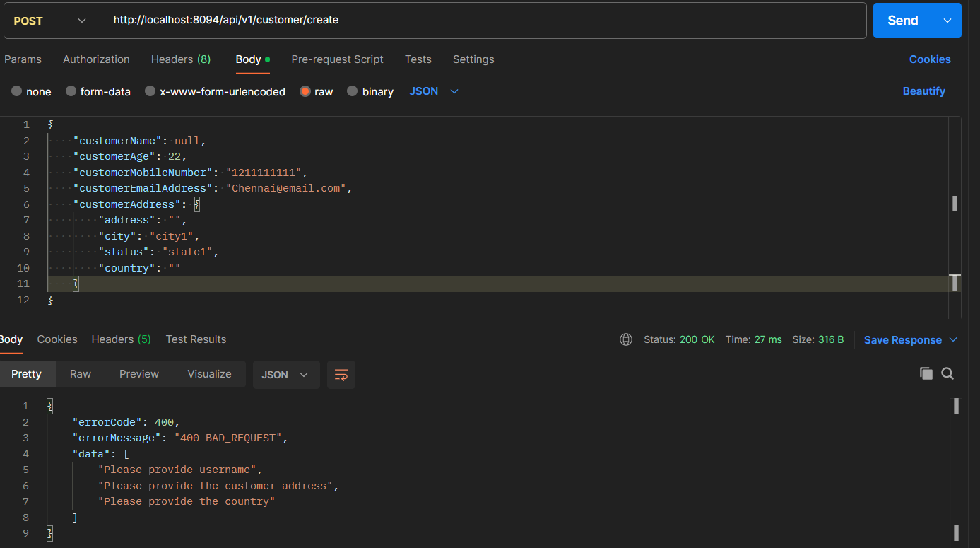
Task: Toggle the response line wrap icon
Action: (341, 375)
